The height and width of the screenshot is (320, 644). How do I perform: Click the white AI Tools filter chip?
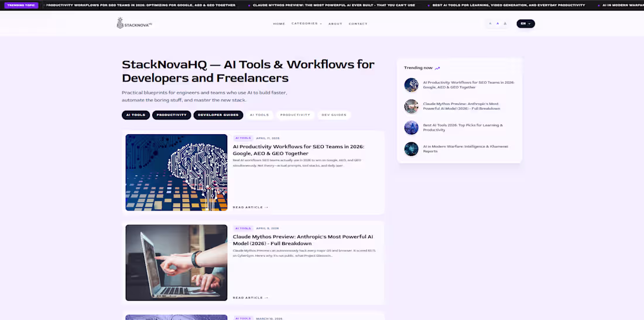click(259, 115)
